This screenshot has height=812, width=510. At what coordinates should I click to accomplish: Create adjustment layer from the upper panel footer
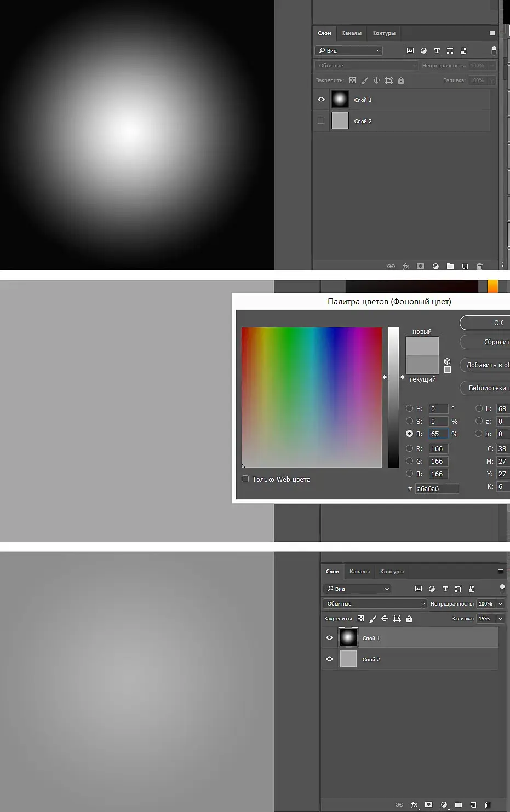[435, 266]
